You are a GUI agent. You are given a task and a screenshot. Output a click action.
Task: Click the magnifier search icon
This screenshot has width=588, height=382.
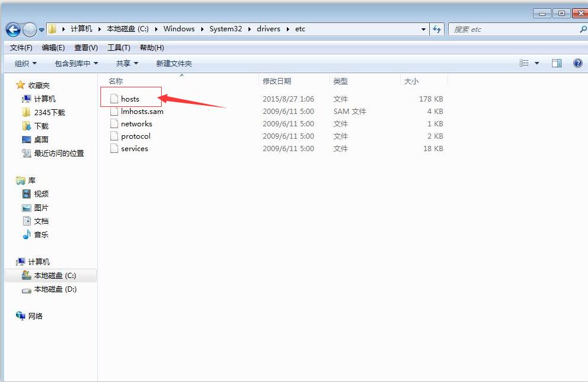583,30
